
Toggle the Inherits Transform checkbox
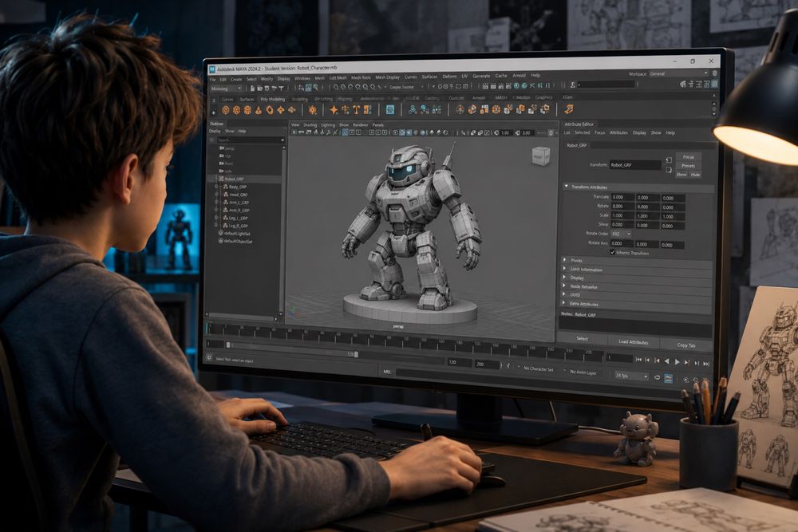tap(613, 252)
